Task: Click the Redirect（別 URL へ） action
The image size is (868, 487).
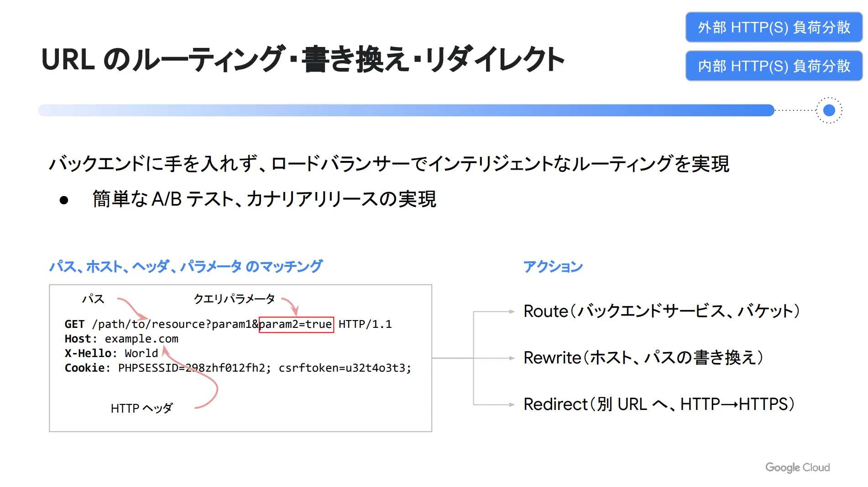Action: click(659, 404)
